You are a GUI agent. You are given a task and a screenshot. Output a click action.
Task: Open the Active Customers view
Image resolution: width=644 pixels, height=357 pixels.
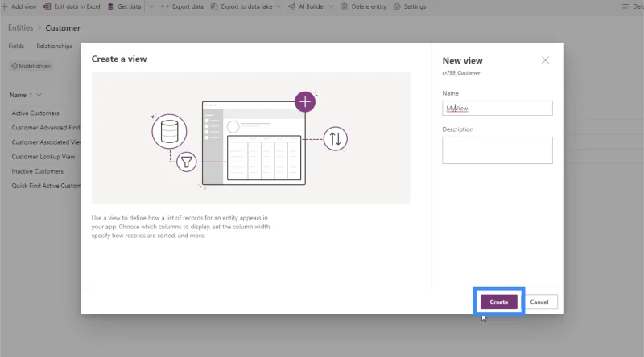coord(35,113)
